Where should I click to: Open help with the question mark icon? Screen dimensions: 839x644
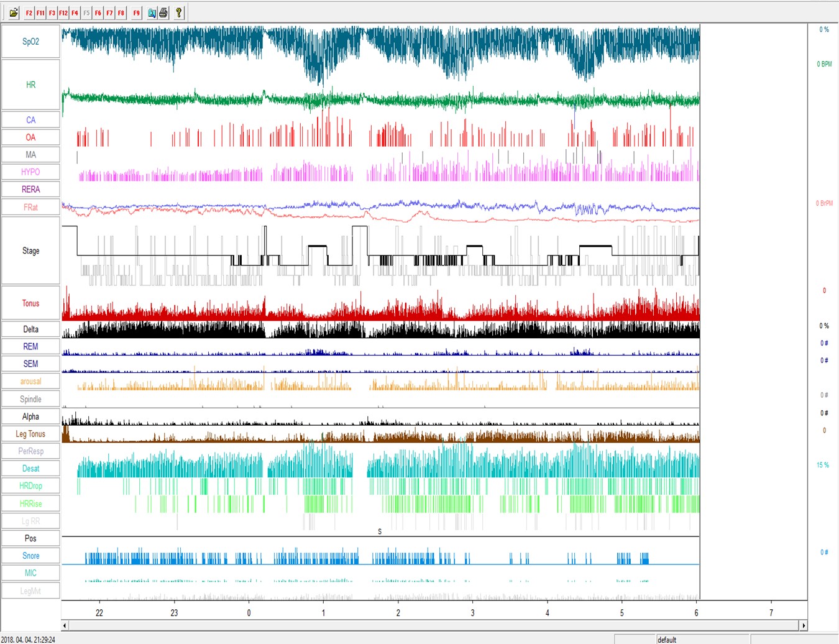coord(179,13)
